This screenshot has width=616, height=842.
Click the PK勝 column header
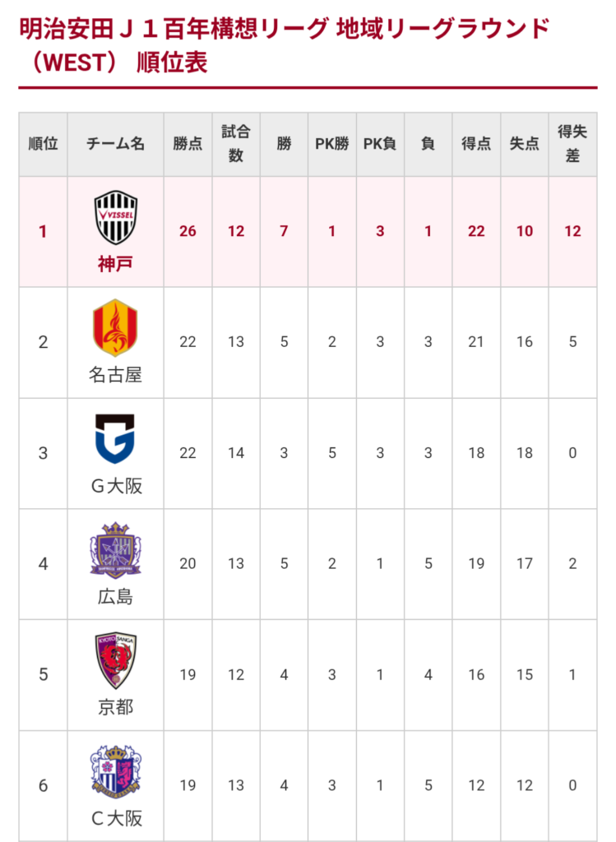coord(332,144)
